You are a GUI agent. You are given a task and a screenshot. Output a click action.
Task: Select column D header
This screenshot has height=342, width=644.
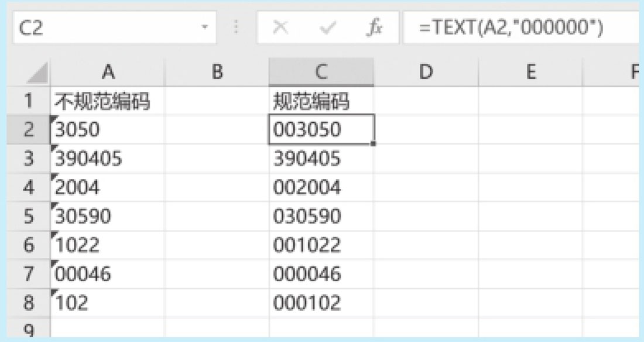point(426,72)
